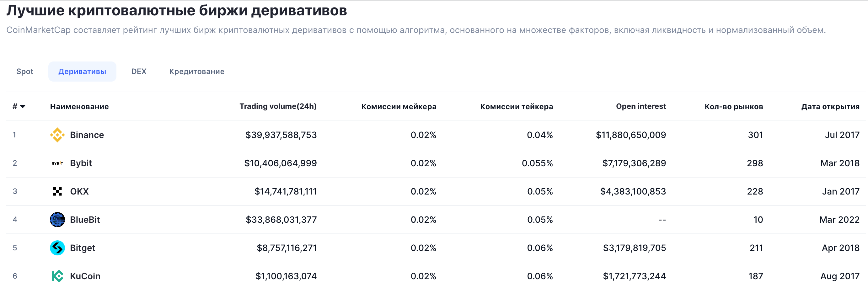Viewport: 868px width, 283px height.
Task: Open the DEX tab
Action: [x=138, y=72]
